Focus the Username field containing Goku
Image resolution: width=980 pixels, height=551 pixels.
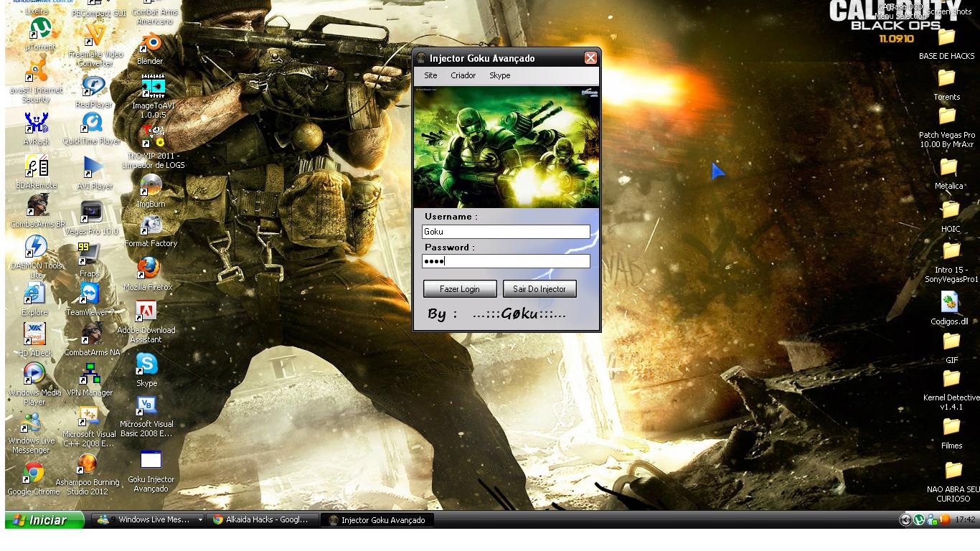[506, 232]
